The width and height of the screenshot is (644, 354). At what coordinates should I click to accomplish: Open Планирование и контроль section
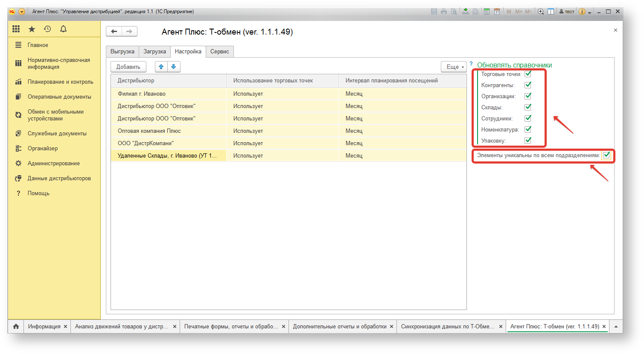pos(54,82)
